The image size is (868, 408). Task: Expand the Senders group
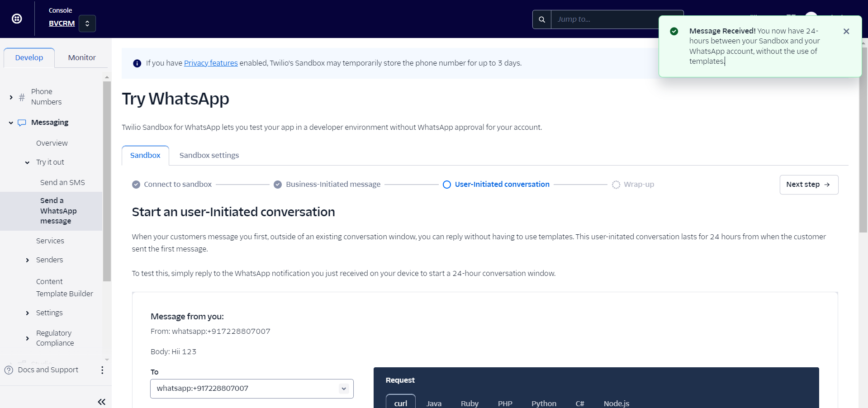point(27,260)
